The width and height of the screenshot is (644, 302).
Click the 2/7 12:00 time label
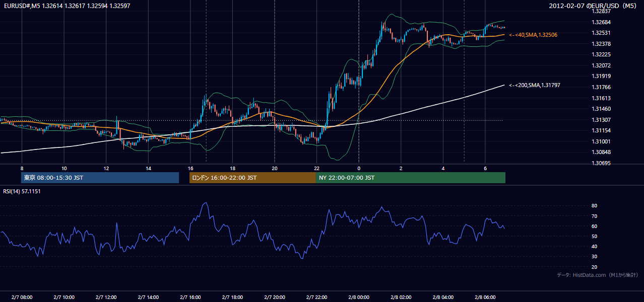click(x=106, y=297)
